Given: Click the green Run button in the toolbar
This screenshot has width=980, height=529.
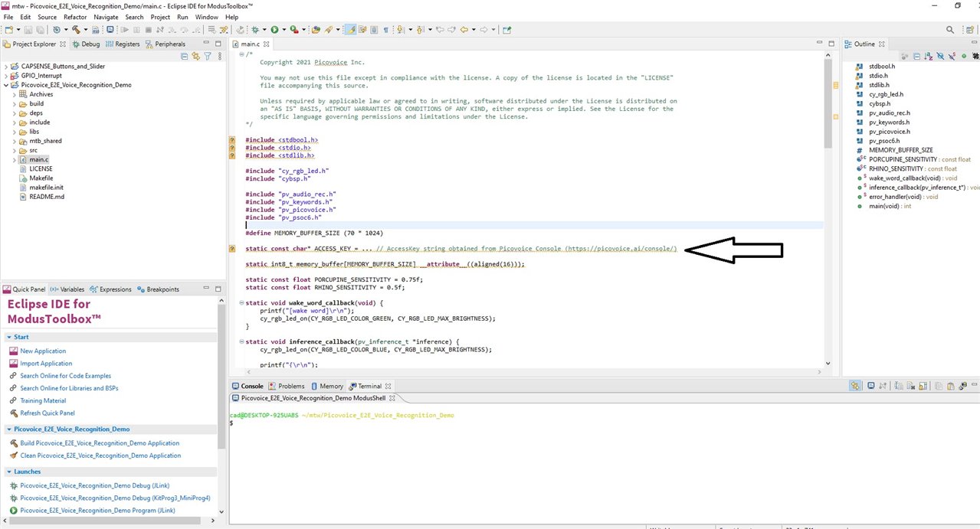Looking at the screenshot, I should [x=274, y=30].
